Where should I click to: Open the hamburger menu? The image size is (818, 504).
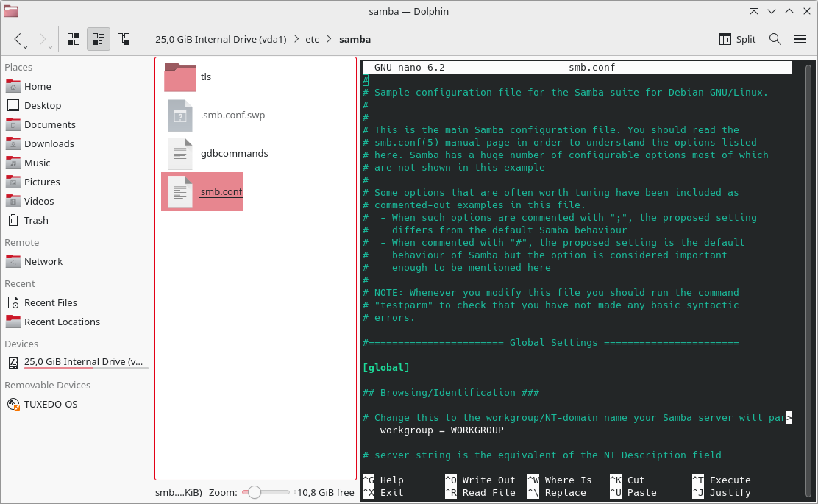tap(800, 39)
